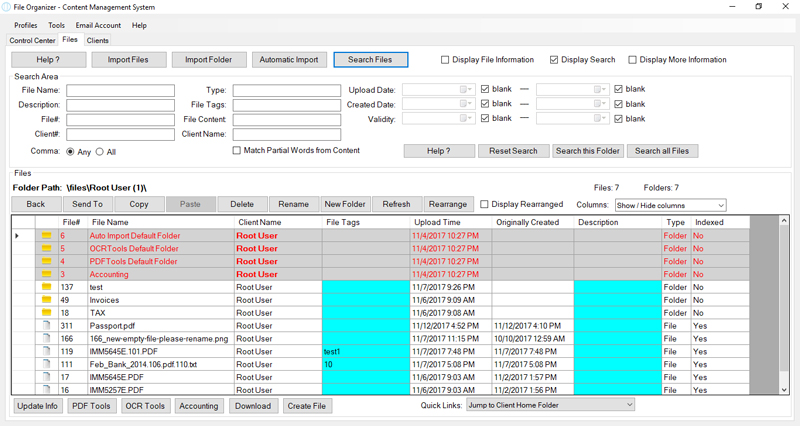This screenshot has width=800, height=426.
Task: Click the Download button
Action: (x=253, y=406)
